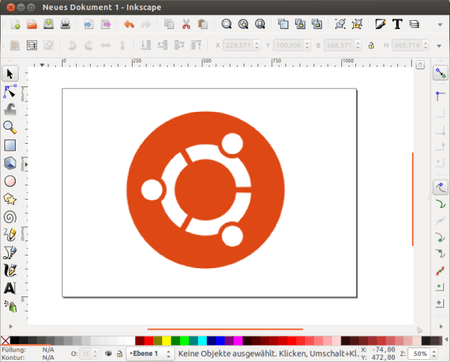
Task: Open the XML editor icon
Action: (x=414, y=24)
